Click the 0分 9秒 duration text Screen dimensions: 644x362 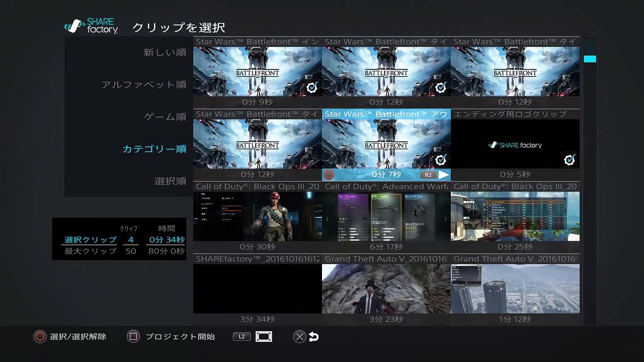coord(258,102)
